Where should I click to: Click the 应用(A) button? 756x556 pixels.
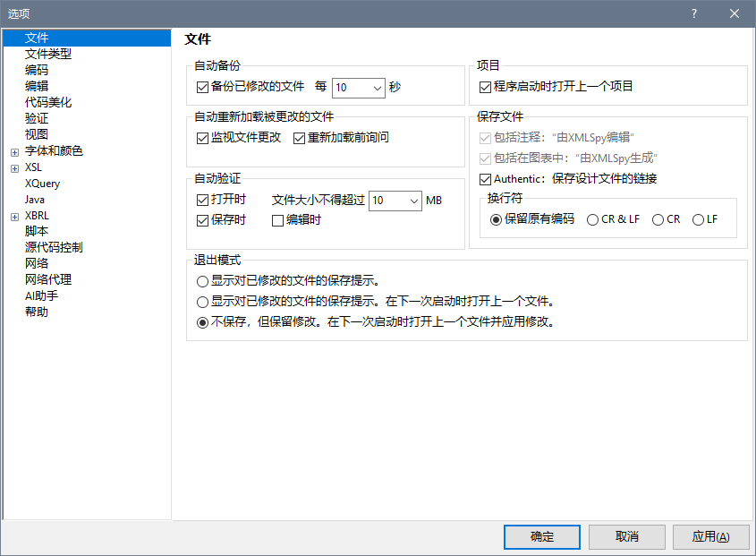pos(710,536)
